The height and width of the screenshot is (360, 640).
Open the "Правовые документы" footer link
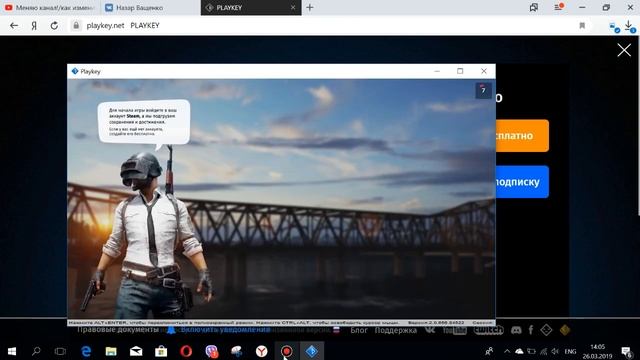click(x=118, y=330)
